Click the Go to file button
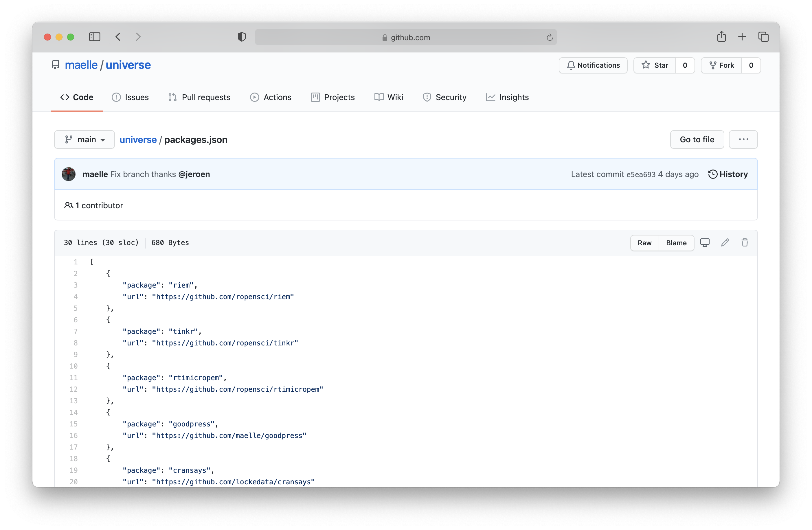812x530 pixels. (x=697, y=139)
